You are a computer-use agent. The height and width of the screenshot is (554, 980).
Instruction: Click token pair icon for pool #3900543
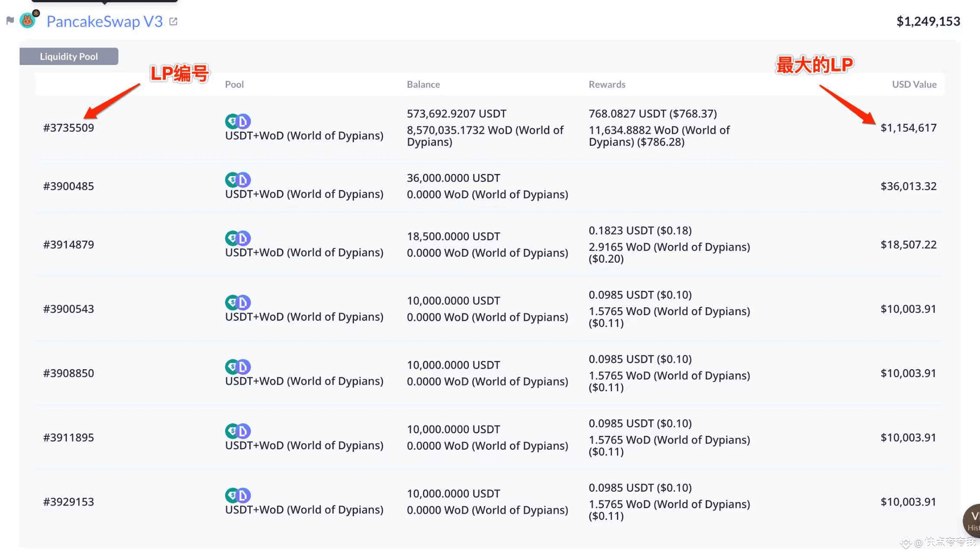click(238, 303)
